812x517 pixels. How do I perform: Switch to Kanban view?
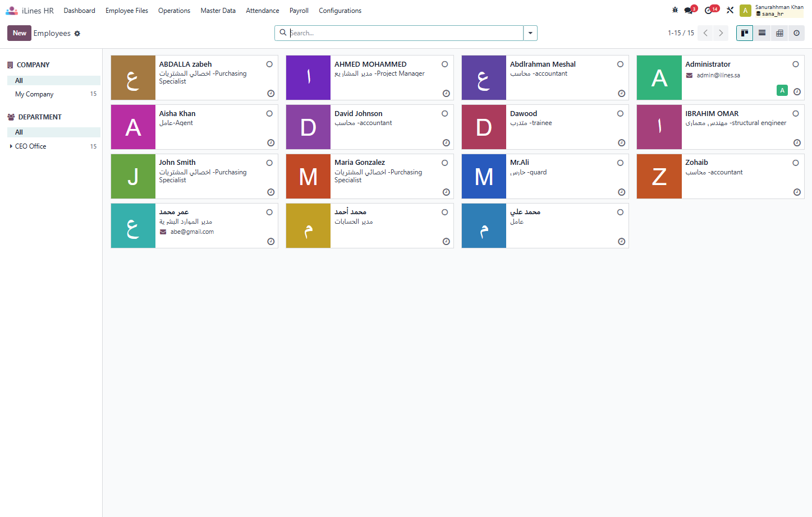click(745, 33)
